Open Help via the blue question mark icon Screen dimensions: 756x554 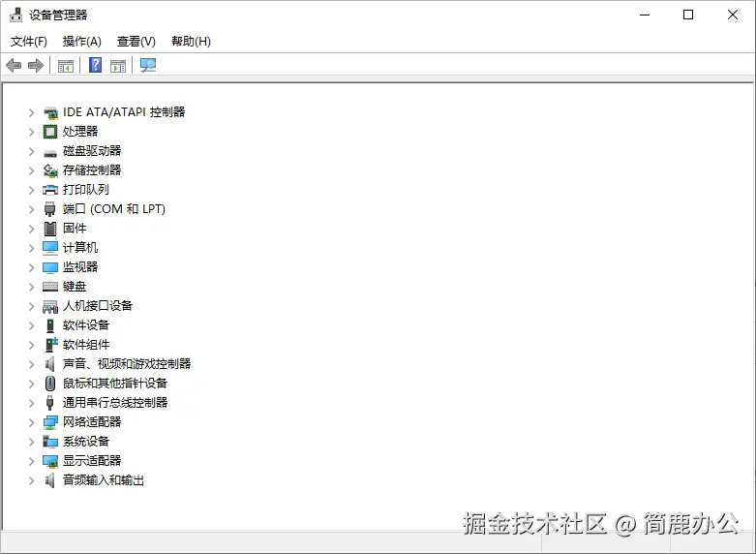coord(96,65)
